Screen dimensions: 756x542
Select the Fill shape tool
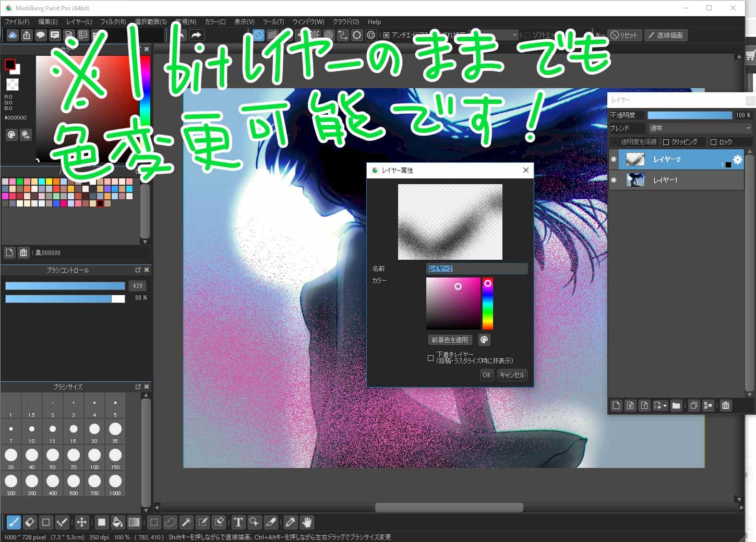[102, 522]
